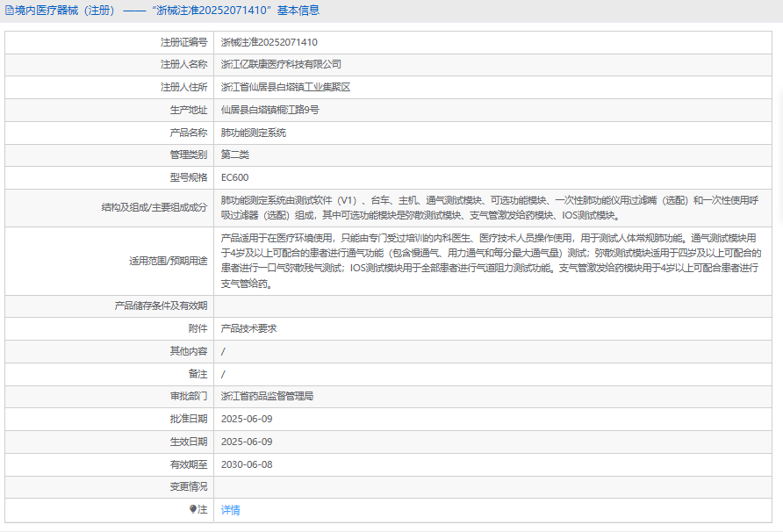Click the 产品储存条件及有效期 label
The height and width of the screenshot is (532, 783).
point(161,306)
